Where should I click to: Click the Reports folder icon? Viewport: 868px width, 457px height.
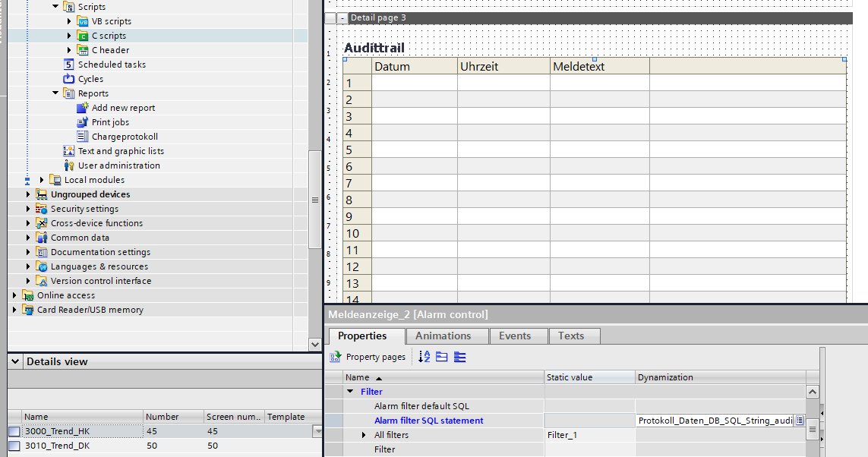pyautogui.click(x=68, y=93)
